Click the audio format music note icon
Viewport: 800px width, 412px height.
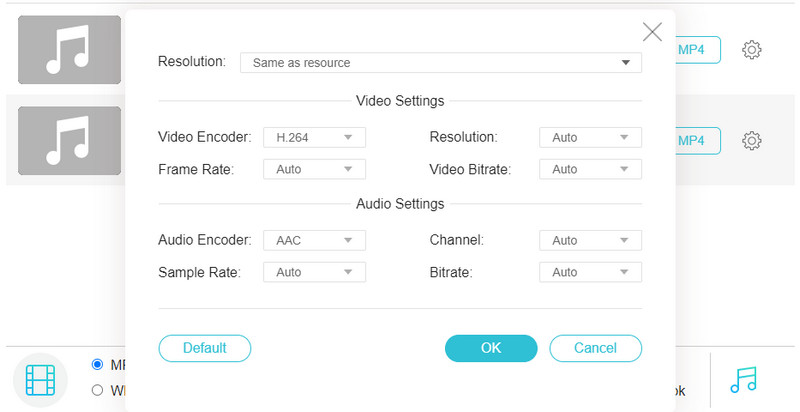click(744, 380)
